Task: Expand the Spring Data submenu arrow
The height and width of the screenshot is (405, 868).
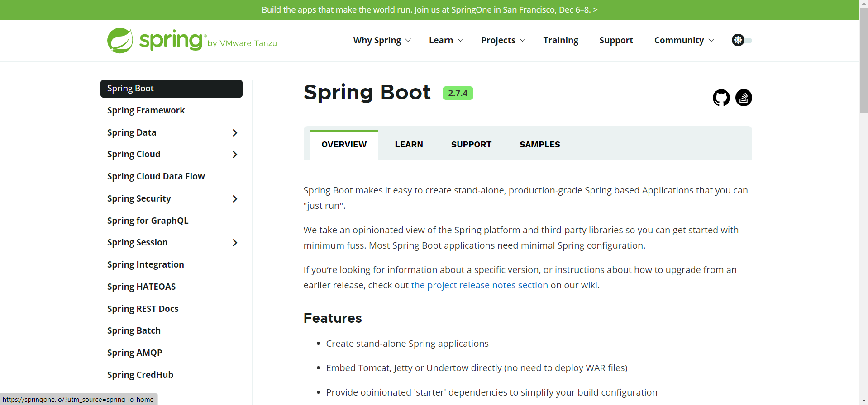Action: click(234, 133)
